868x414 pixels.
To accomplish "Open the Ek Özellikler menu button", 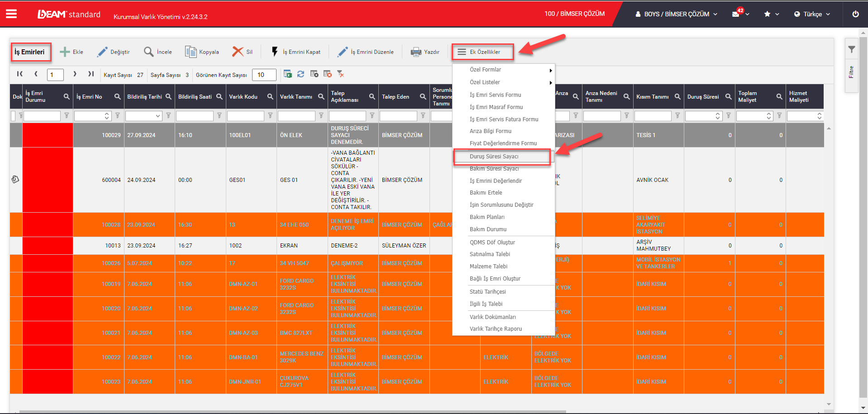I will (x=483, y=52).
